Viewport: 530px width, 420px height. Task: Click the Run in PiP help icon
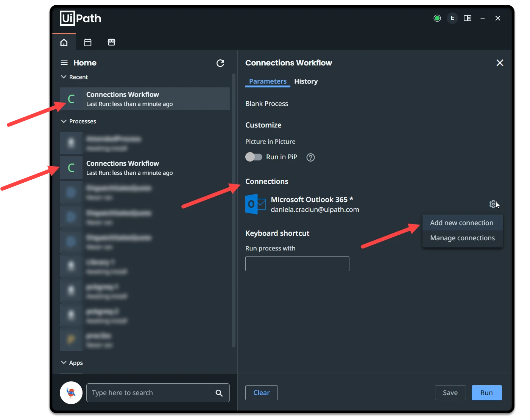pyautogui.click(x=310, y=157)
